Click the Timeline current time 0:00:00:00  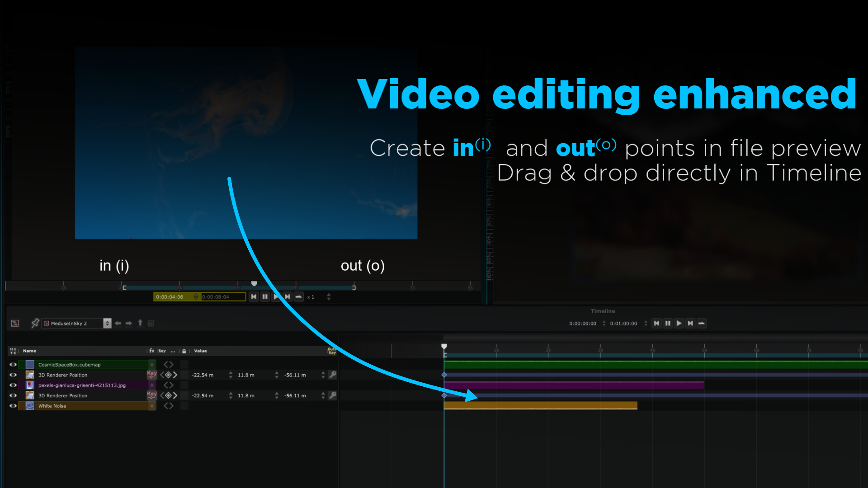point(583,324)
